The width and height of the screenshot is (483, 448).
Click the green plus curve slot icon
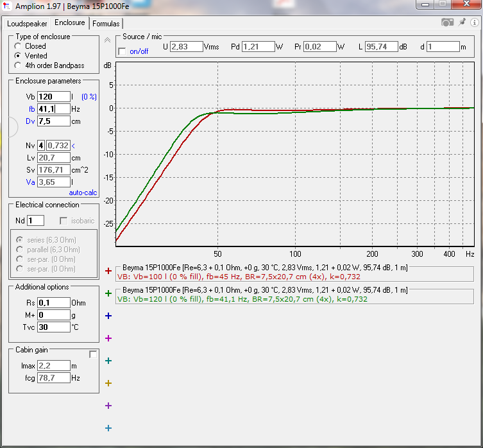click(108, 293)
